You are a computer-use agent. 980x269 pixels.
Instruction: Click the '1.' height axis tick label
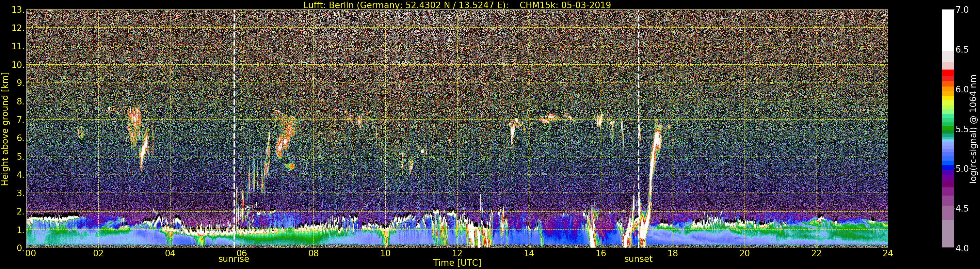[21, 230]
